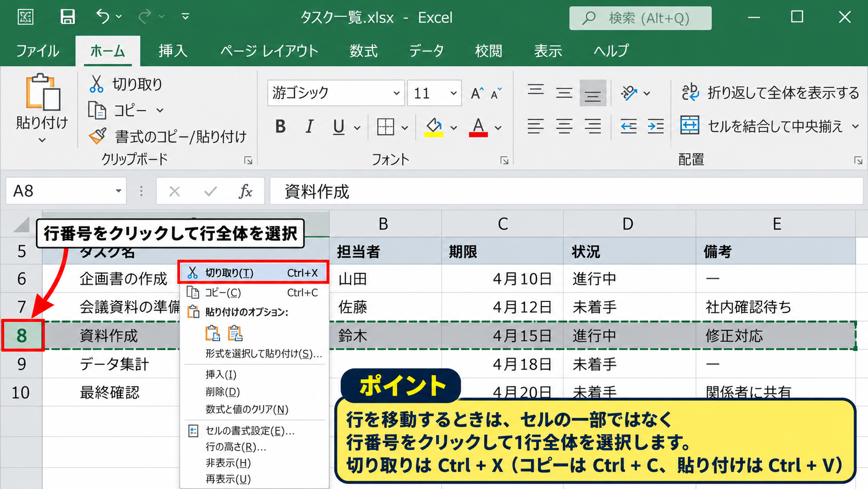This screenshot has height=489, width=868.
Task: Expand the Name Box dropdown arrow
Action: [x=118, y=191]
